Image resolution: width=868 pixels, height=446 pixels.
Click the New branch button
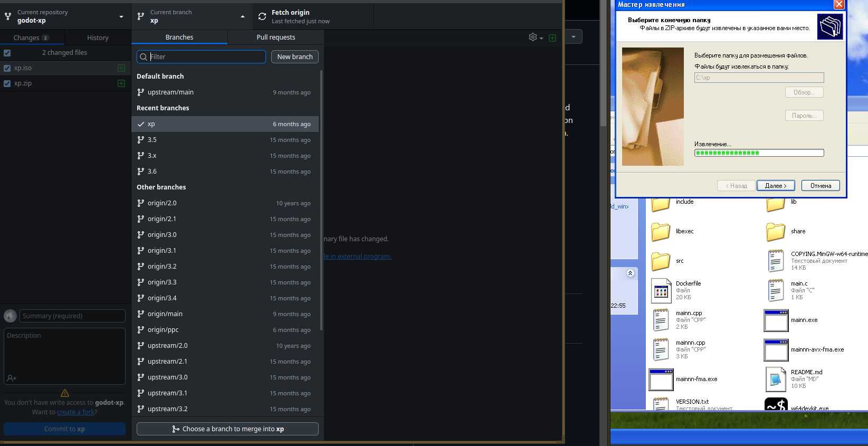click(x=294, y=57)
